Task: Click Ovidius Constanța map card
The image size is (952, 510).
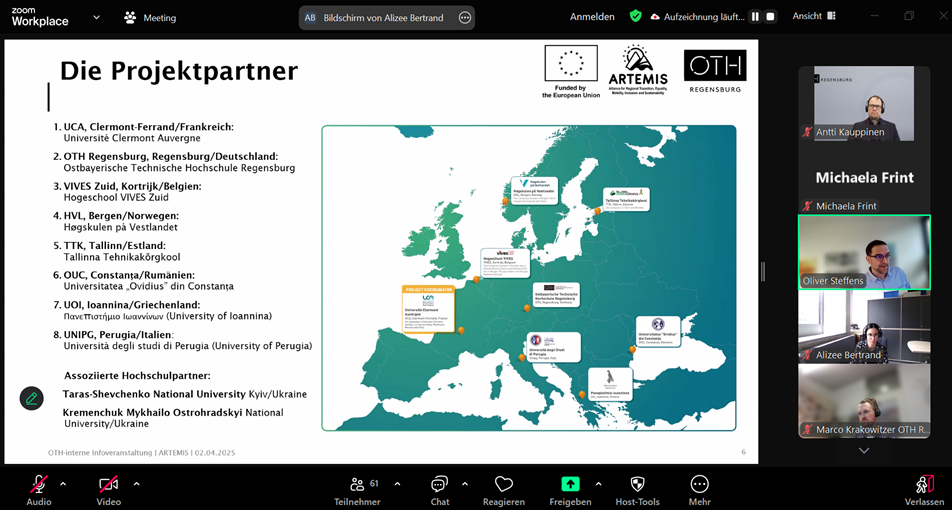Action: 658,332
